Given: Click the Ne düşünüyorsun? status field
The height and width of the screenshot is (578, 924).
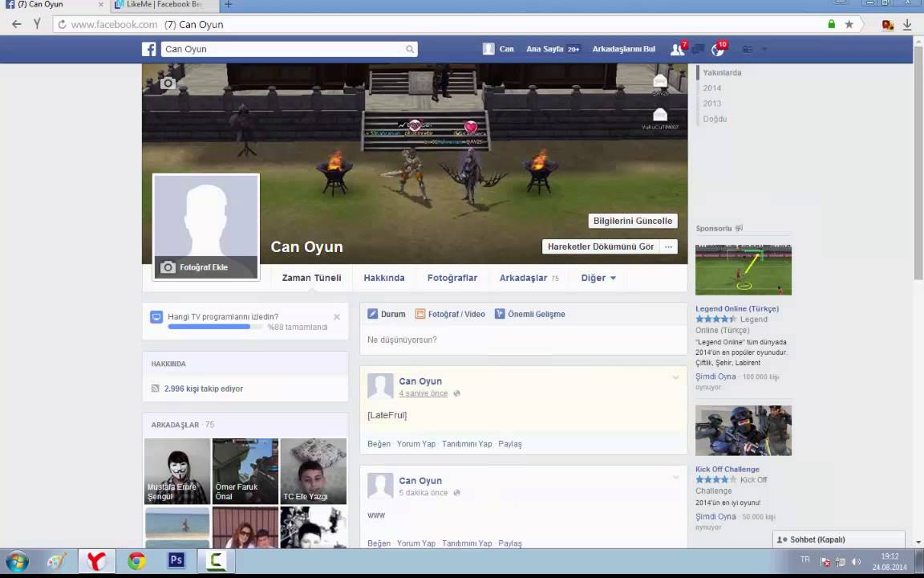Looking at the screenshot, I should coord(523,340).
